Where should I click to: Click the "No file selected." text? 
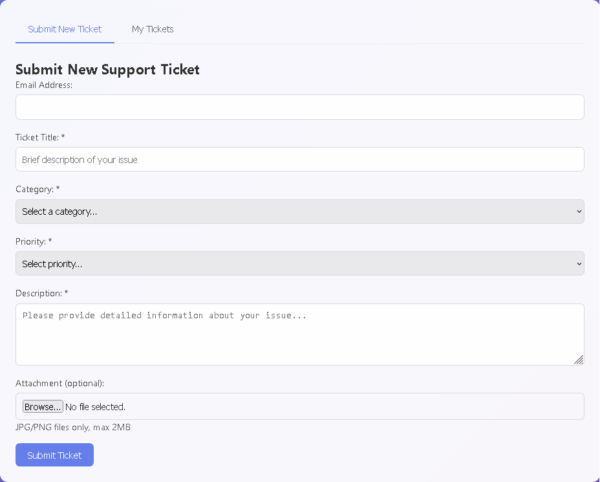[x=95, y=407]
